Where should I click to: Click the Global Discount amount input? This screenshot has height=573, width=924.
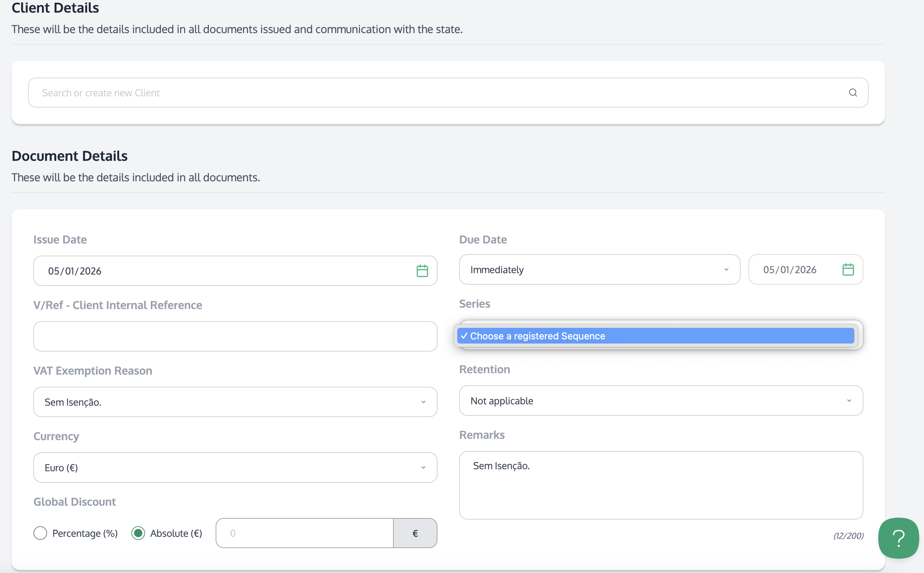[304, 533]
